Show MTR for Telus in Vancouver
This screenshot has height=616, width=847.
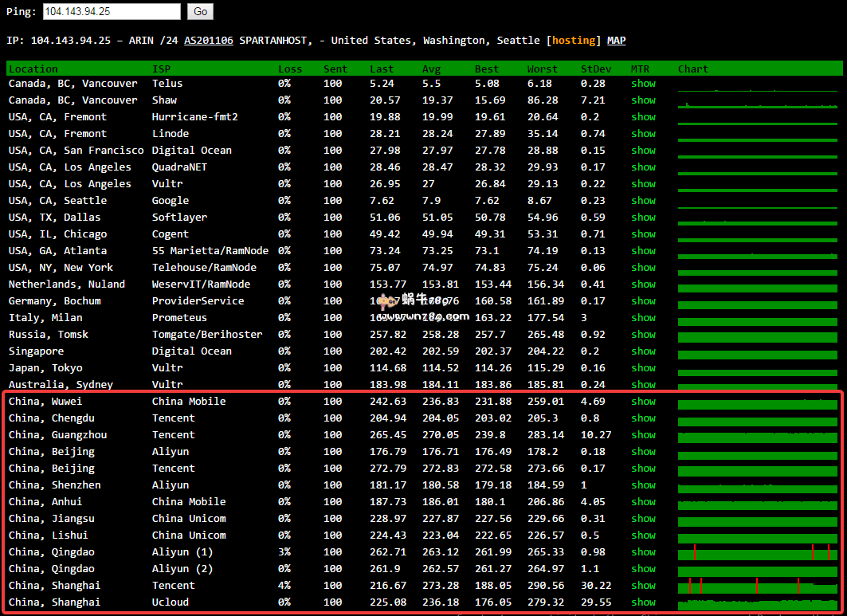point(643,83)
